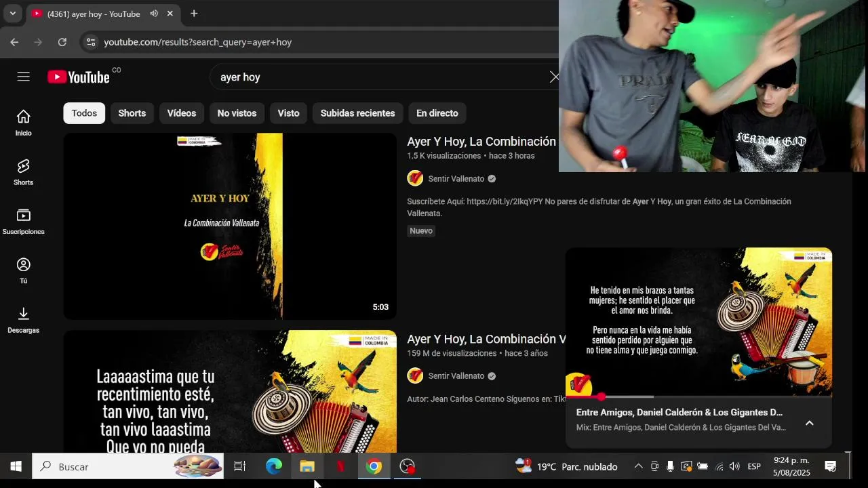
Task: View site information icon in address bar
Action: (91, 42)
